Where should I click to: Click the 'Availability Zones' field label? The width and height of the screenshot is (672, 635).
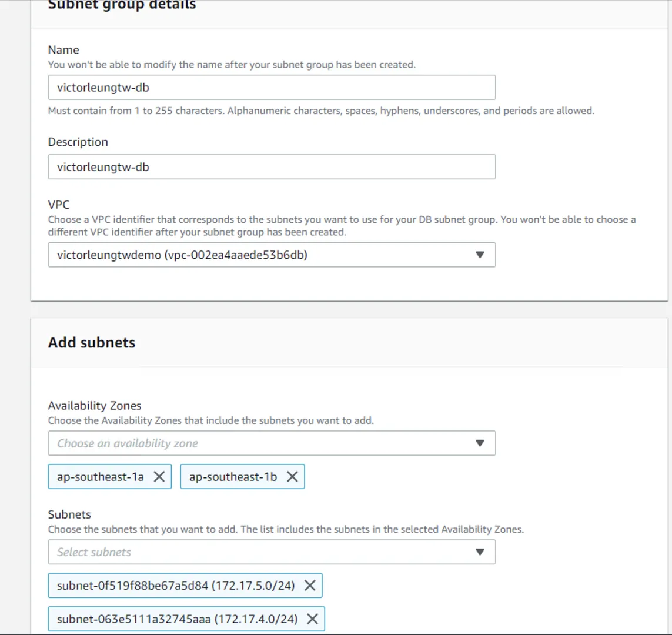pyautogui.click(x=95, y=406)
